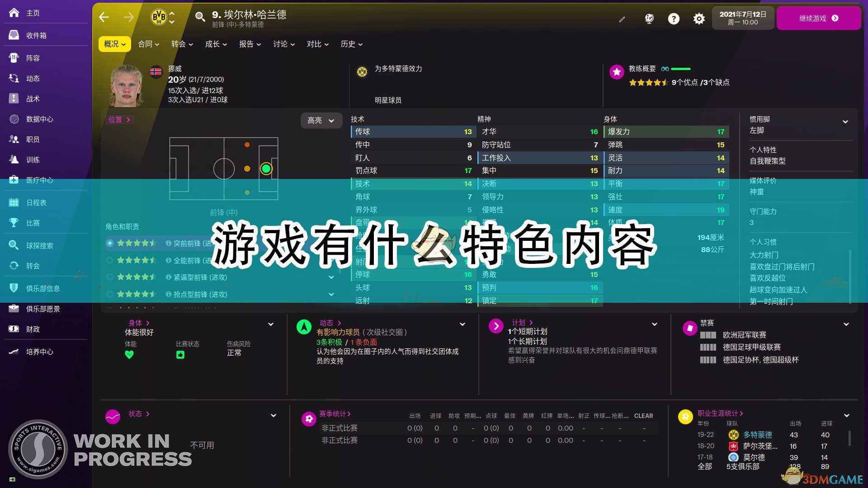This screenshot has height=488, width=868.
Task: Open the 战术 (Tactics) panel
Action: [32, 99]
